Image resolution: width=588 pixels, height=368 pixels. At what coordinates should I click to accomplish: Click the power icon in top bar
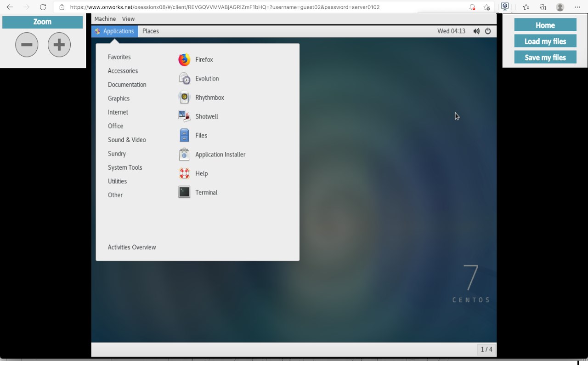point(488,31)
